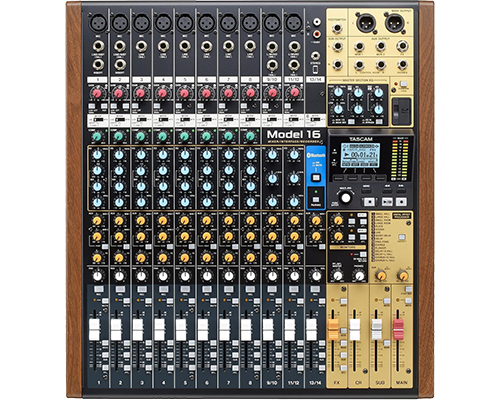Click channel 2 green COMP knob
This screenshot has width=500, height=400.
pyautogui.click(x=119, y=136)
